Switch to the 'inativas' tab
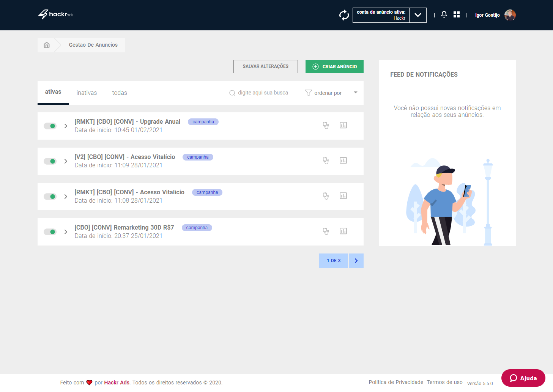 [87, 93]
